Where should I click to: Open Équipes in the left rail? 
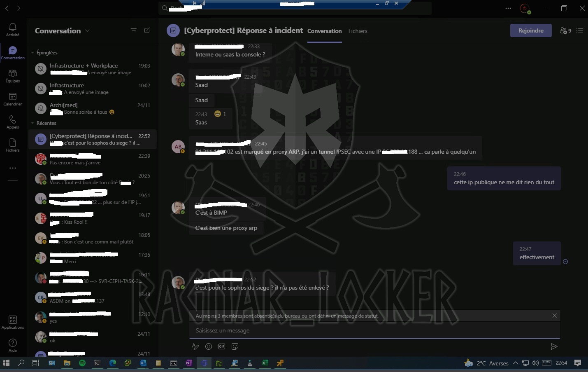[x=13, y=76]
